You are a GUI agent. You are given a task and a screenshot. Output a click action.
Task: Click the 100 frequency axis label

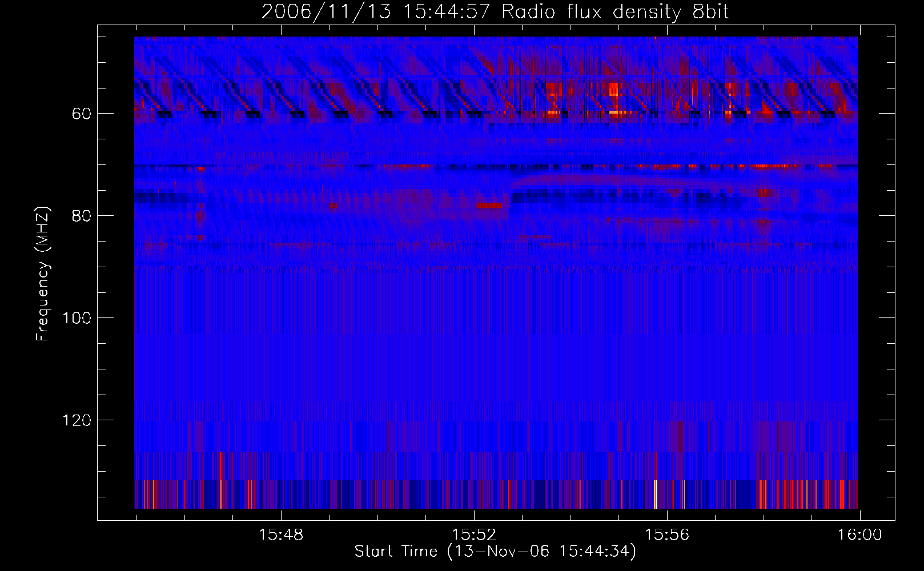(x=77, y=318)
